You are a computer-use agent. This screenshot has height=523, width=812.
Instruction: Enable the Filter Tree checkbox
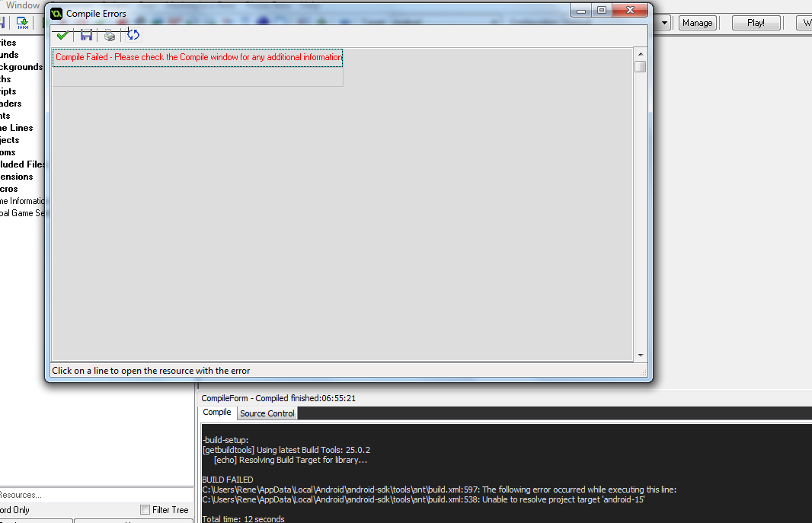point(145,510)
